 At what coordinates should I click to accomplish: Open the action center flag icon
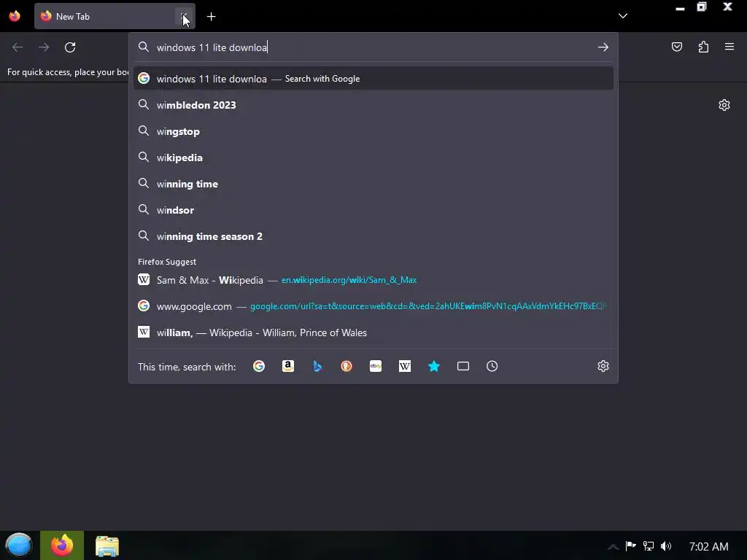(630, 545)
